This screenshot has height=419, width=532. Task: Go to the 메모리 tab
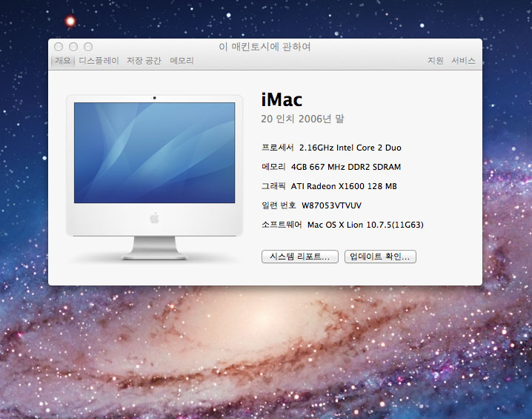tap(182, 61)
